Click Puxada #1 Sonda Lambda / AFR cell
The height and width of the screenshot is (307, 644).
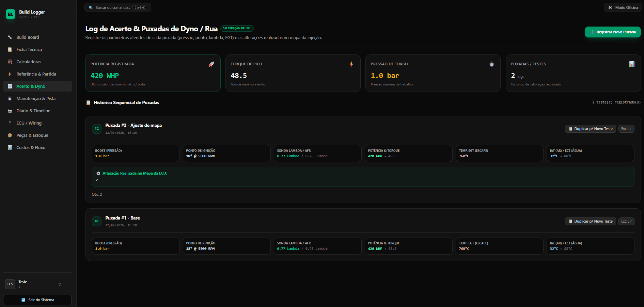click(317, 246)
